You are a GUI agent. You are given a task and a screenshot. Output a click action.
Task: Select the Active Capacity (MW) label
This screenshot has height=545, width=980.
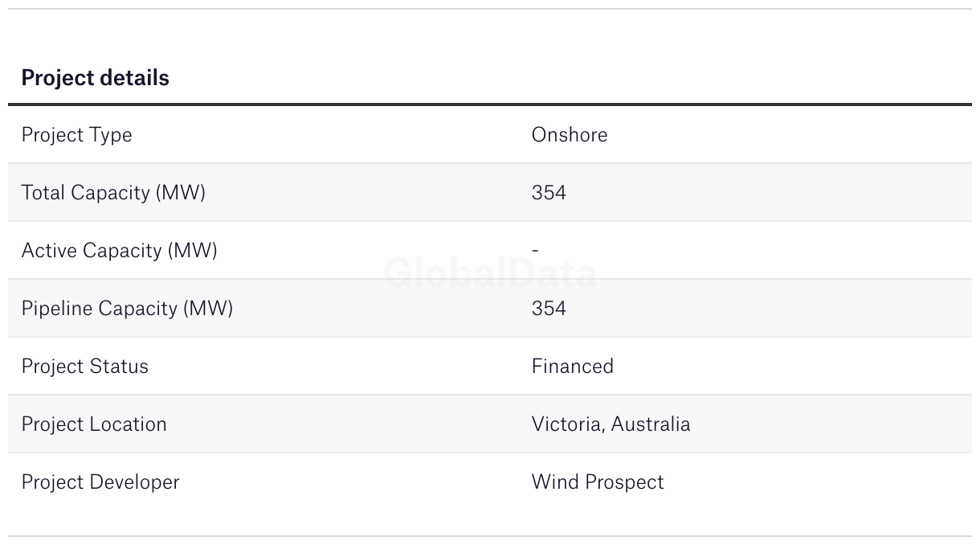(119, 251)
